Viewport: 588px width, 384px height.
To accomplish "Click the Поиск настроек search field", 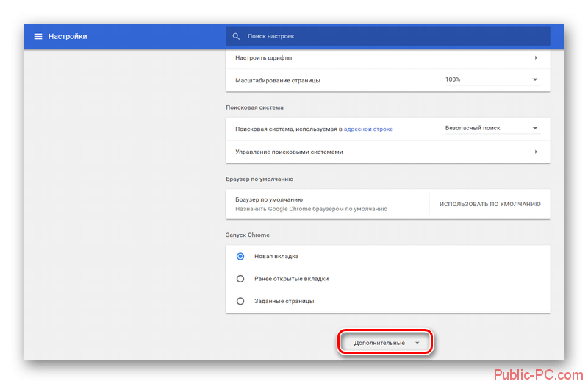I will 388,36.
